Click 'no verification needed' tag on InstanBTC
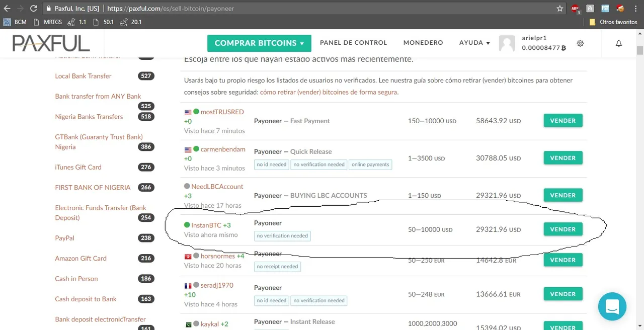This screenshot has height=330, width=644. click(x=282, y=235)
